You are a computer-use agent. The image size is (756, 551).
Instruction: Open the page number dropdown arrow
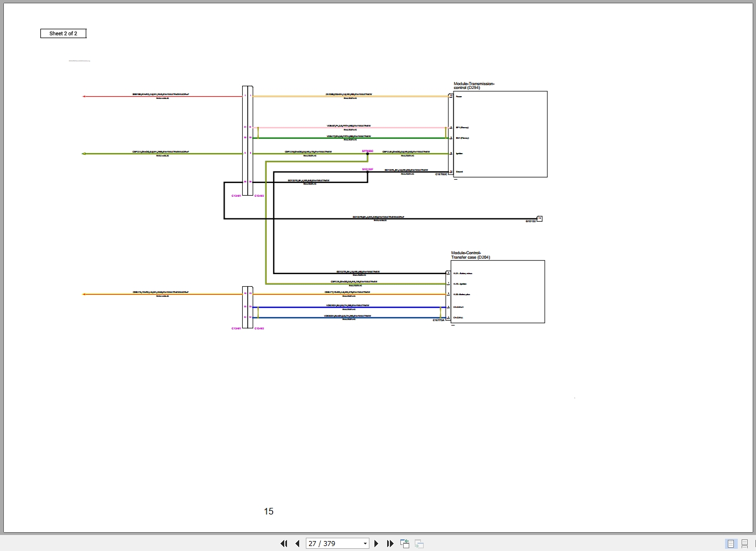365,543
